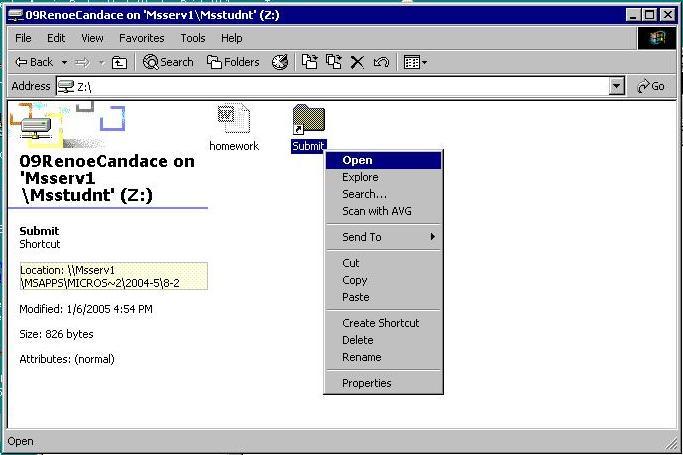Choose Cut from the context menu
Screen dimensions: 683x455
383,263
